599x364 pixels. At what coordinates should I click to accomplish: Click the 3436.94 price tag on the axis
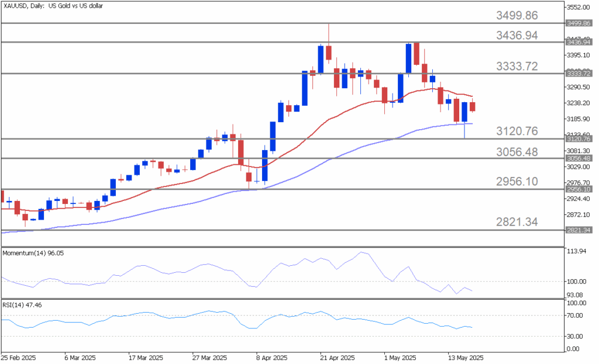point(579,42)
